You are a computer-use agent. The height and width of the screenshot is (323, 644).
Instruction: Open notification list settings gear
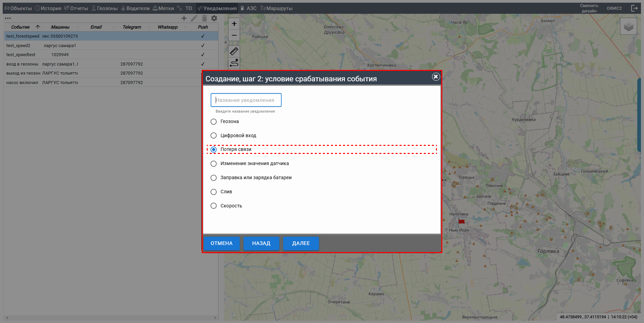click(x=214, y=18)
